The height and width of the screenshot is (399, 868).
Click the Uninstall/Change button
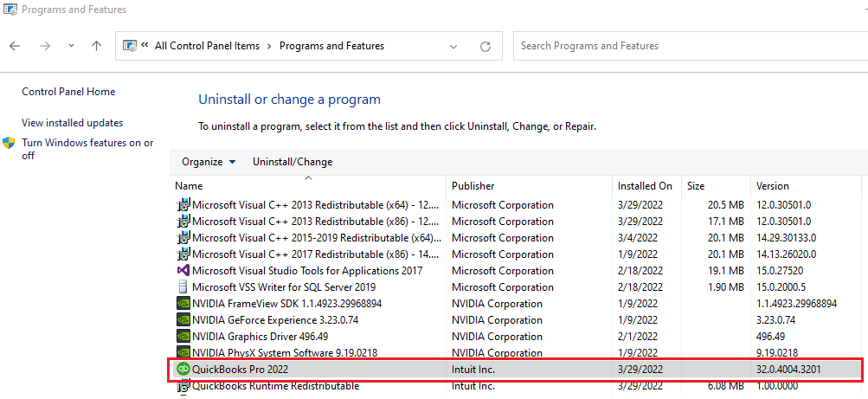293,162
